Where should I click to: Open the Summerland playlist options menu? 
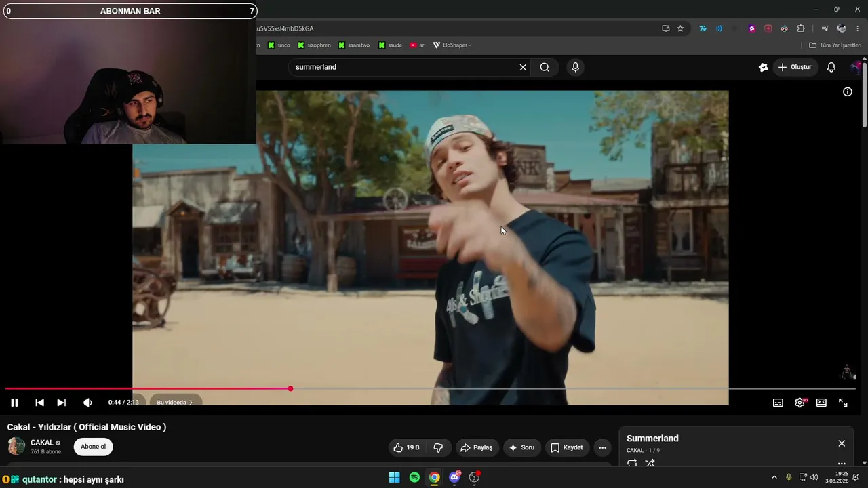click(x=842, y=464)
